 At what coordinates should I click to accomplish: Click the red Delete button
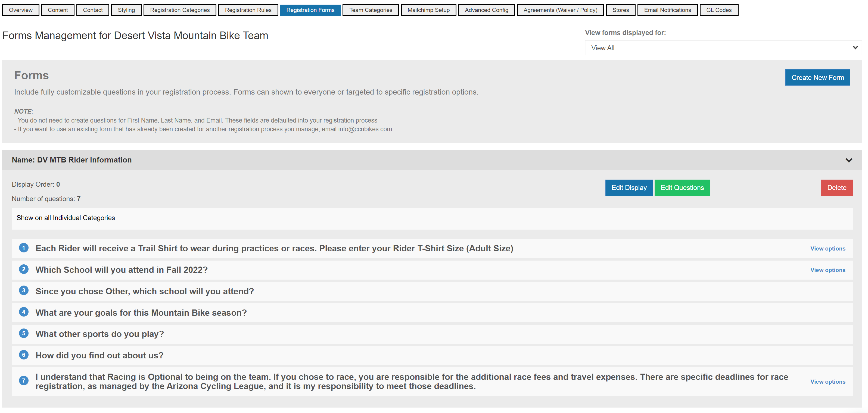pyautogui.click(x=836, y=188)
